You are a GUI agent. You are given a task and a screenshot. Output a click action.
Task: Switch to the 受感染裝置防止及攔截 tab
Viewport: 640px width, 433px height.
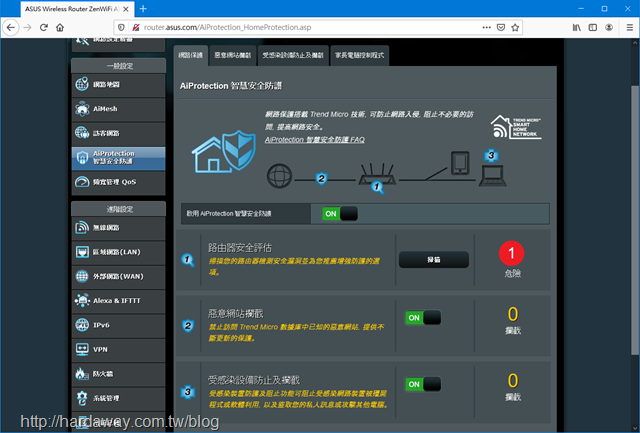tap(293, 56)
